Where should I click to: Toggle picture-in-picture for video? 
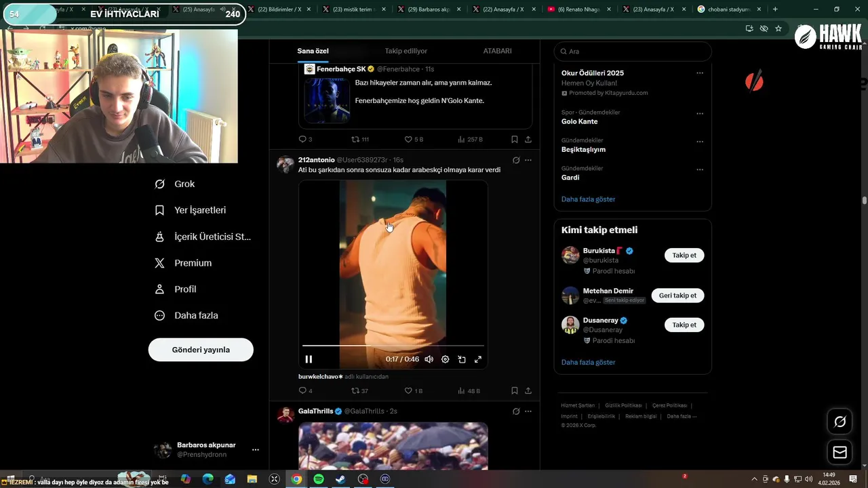(462, 359)
